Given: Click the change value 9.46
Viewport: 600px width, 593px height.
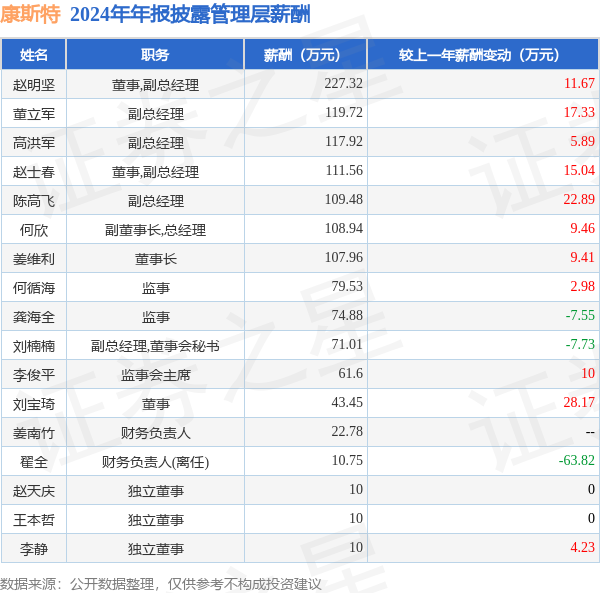Looking at the screenshot, I should 582,228.
